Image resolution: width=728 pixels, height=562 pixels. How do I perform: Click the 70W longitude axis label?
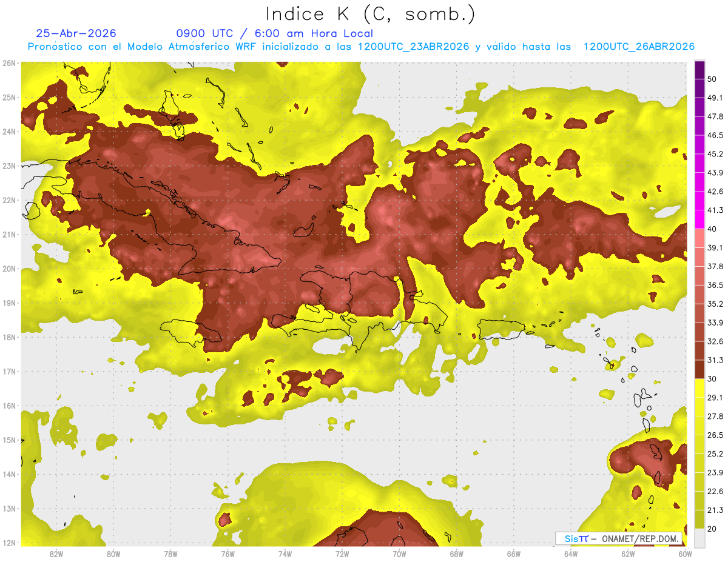[x=399, y=554]
